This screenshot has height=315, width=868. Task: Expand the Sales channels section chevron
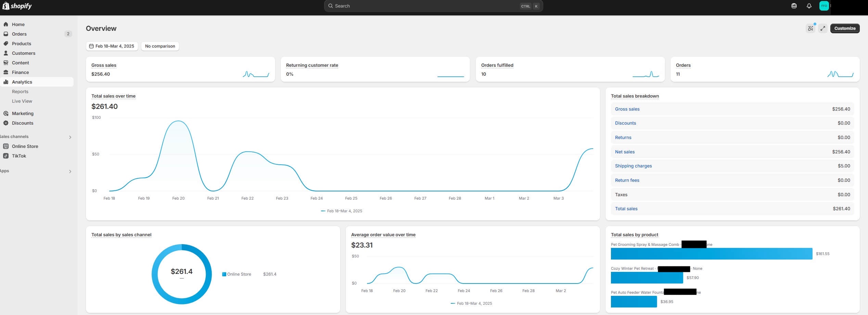pos(70,137)
